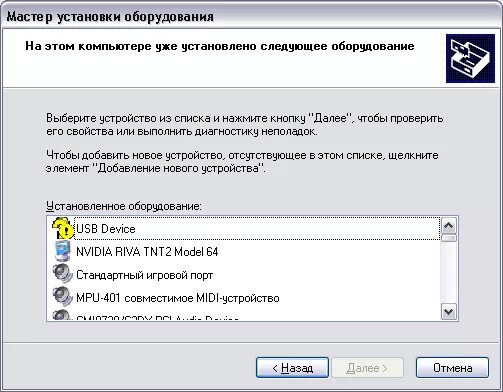Cancel the wizard with Отмена

[452, 368]
